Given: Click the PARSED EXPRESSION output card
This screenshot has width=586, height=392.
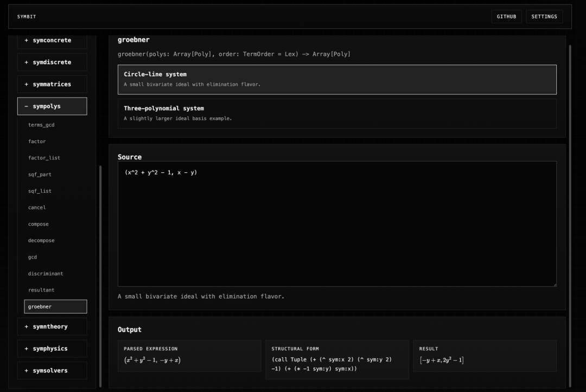Looking at the screenshot, I should 189,356.
